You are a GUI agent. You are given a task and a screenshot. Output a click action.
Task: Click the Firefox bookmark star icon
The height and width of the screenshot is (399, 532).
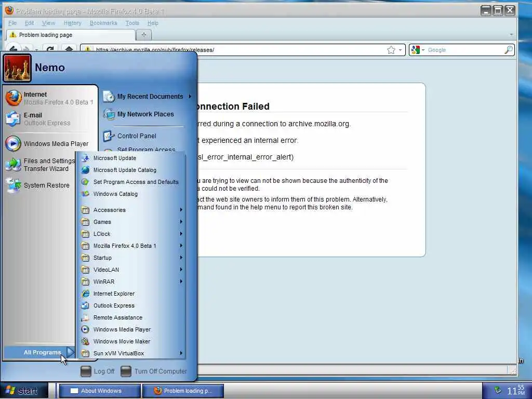[391, 50]
